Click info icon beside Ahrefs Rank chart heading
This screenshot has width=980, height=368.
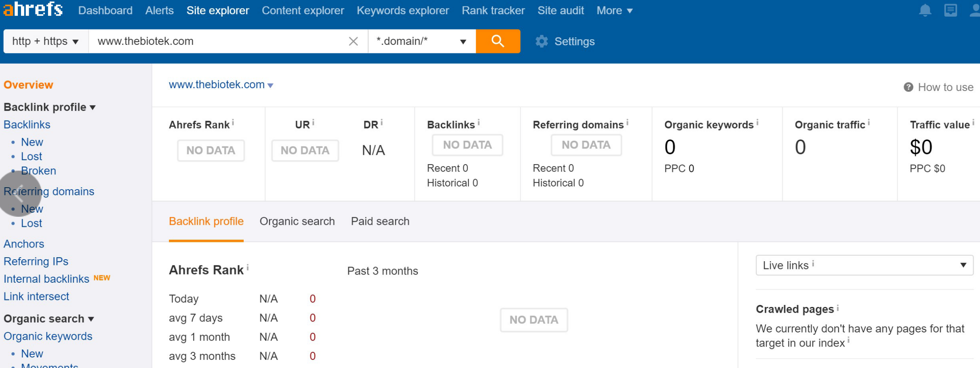[247, 268]
